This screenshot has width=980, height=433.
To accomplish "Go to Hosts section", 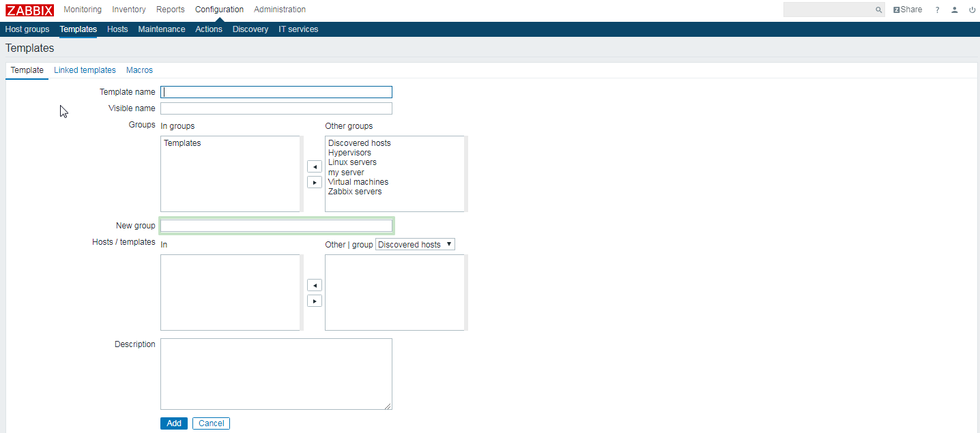I will coord(117,29).
